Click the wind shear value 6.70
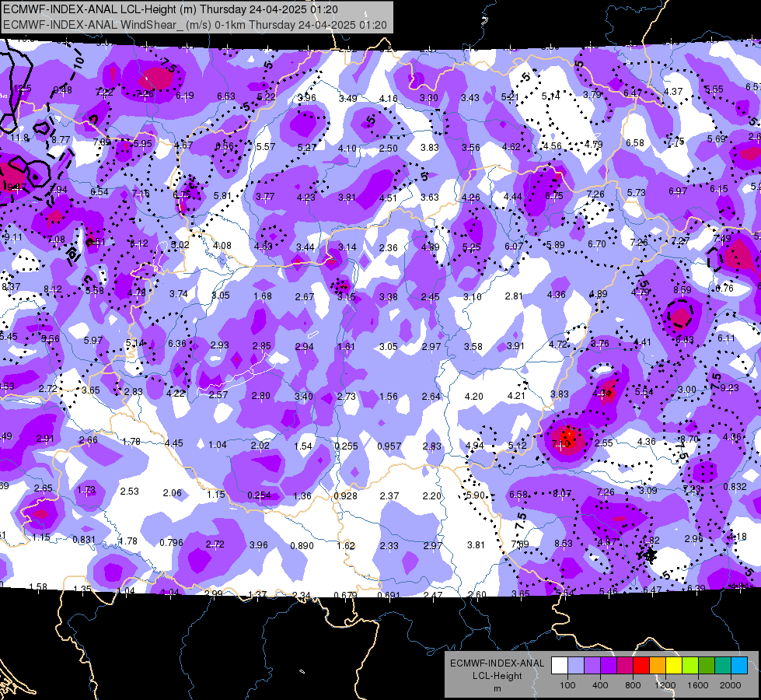The image size is (761, 700). coord(597,244)
